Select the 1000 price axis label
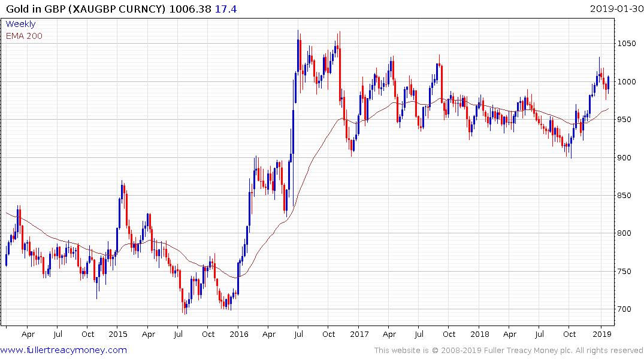The height and width of the screenshot is (359, 644). (627, 81)
